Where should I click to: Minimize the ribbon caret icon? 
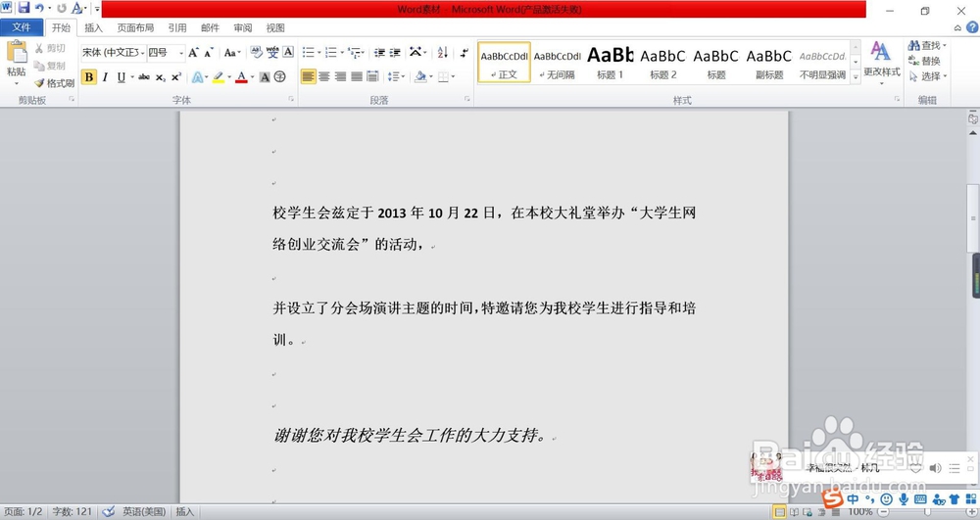click(957, 28)
